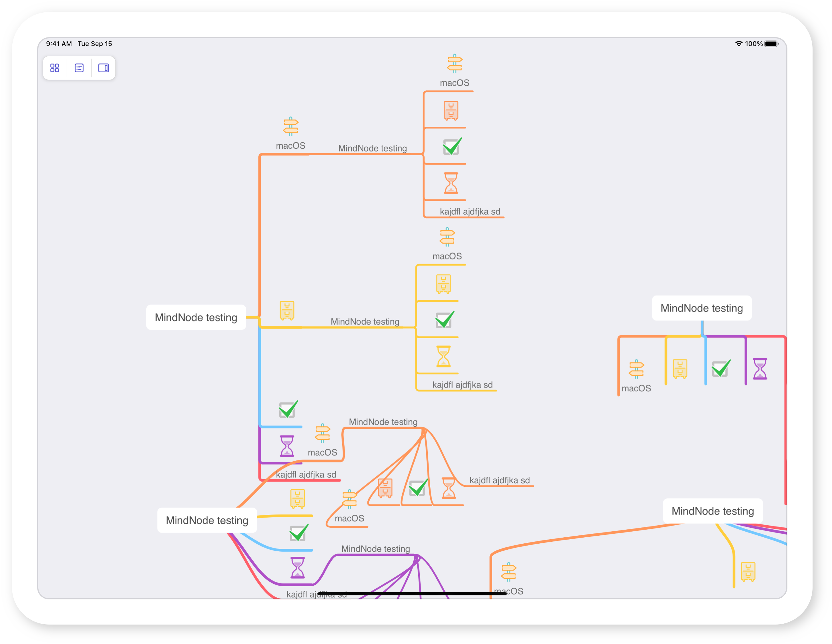Select orange filing cabinet in the curved fan branches

[385, 488]
